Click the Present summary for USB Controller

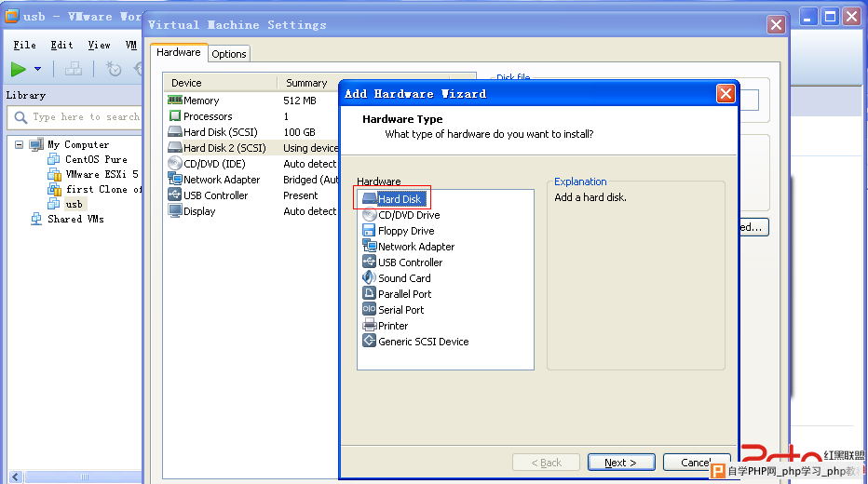301,195
